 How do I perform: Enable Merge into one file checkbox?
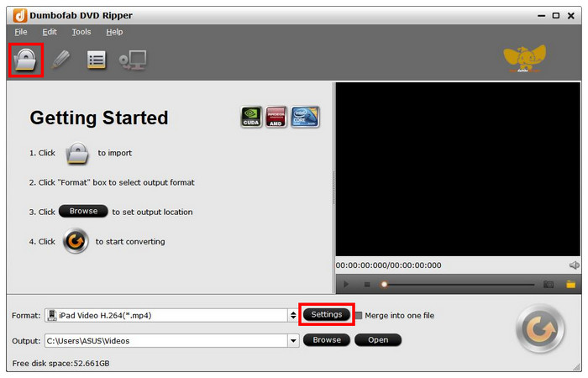click(359, 316)
